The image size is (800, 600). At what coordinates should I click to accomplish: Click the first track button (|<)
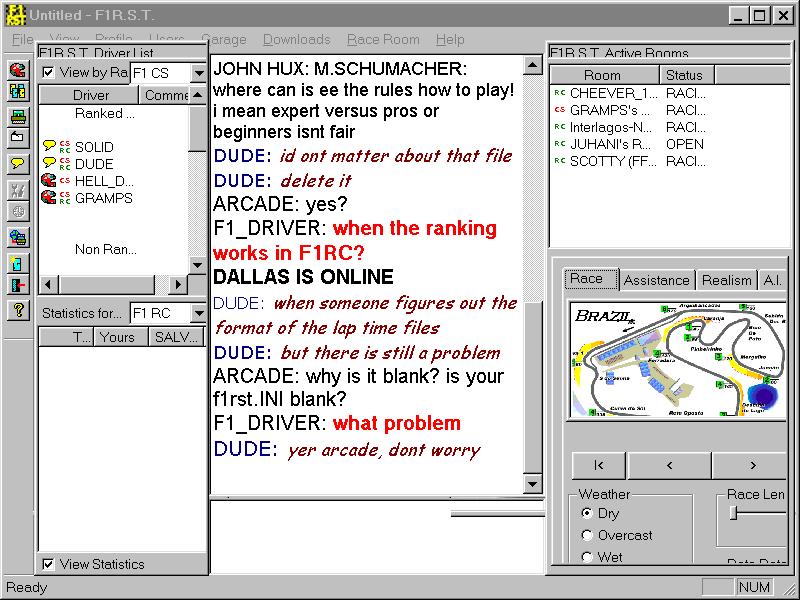(x=599, y=465)
